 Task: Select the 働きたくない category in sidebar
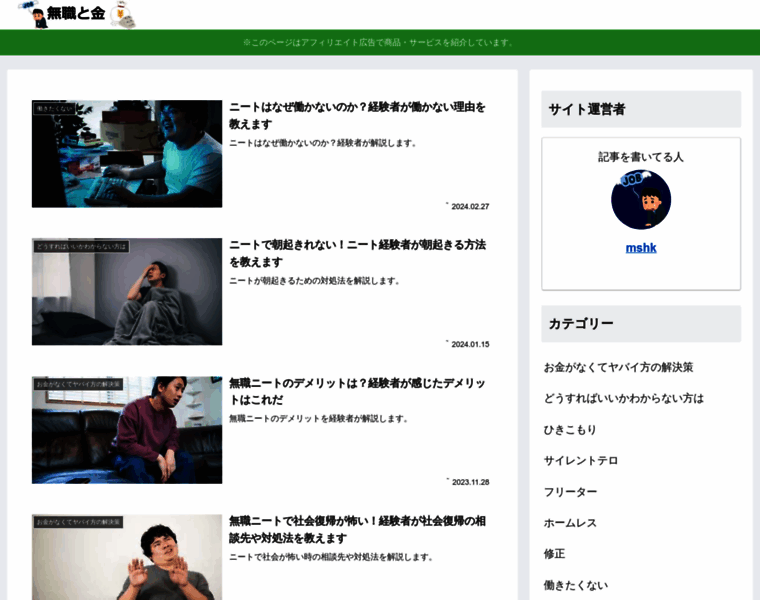pyautogui.click(x=575, y=585)
